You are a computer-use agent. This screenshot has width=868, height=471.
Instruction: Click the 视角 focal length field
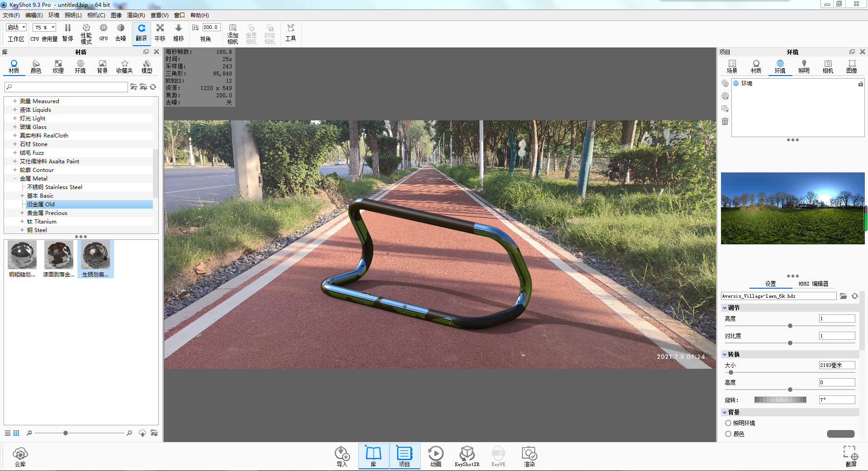click(211, 27)
